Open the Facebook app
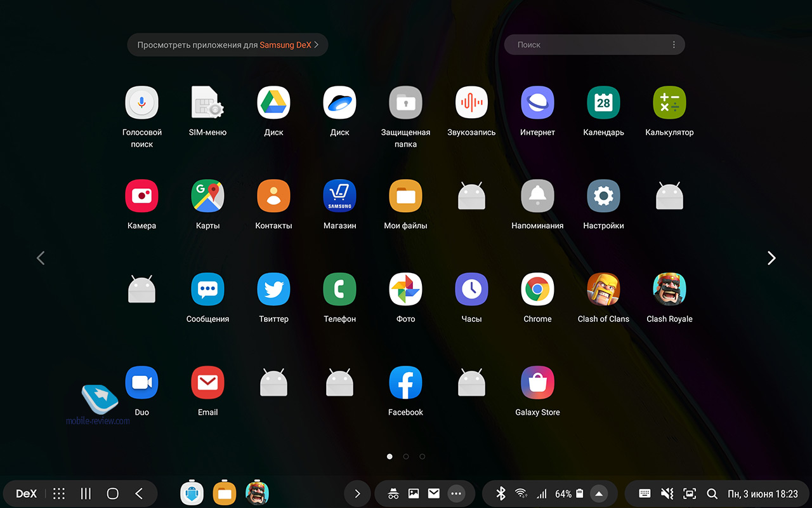 [x=405, y=383]
